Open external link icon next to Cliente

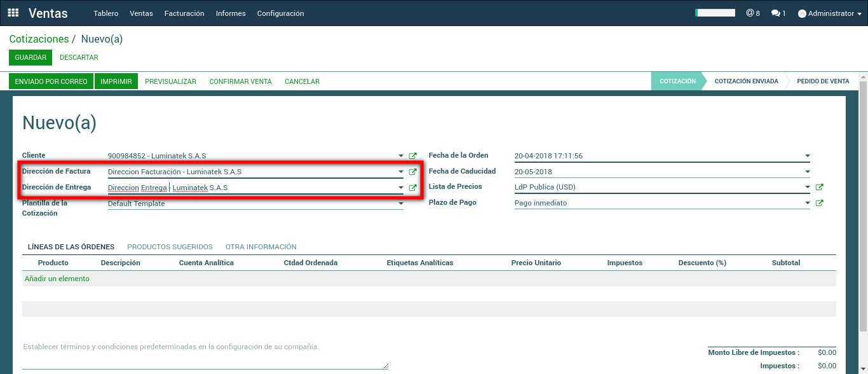point(412,156)
